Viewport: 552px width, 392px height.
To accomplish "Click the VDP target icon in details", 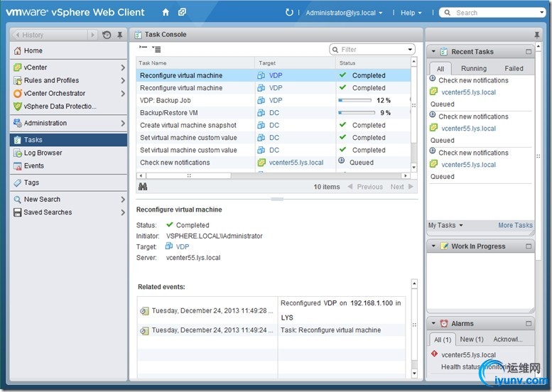I will (168, 246).
